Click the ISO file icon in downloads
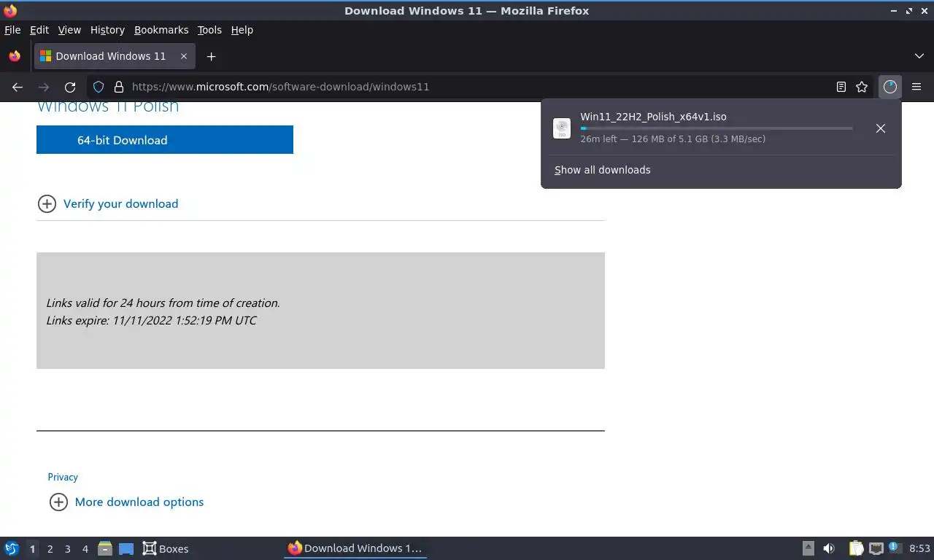The image size is (934, 560). click(x=562, y=128)
